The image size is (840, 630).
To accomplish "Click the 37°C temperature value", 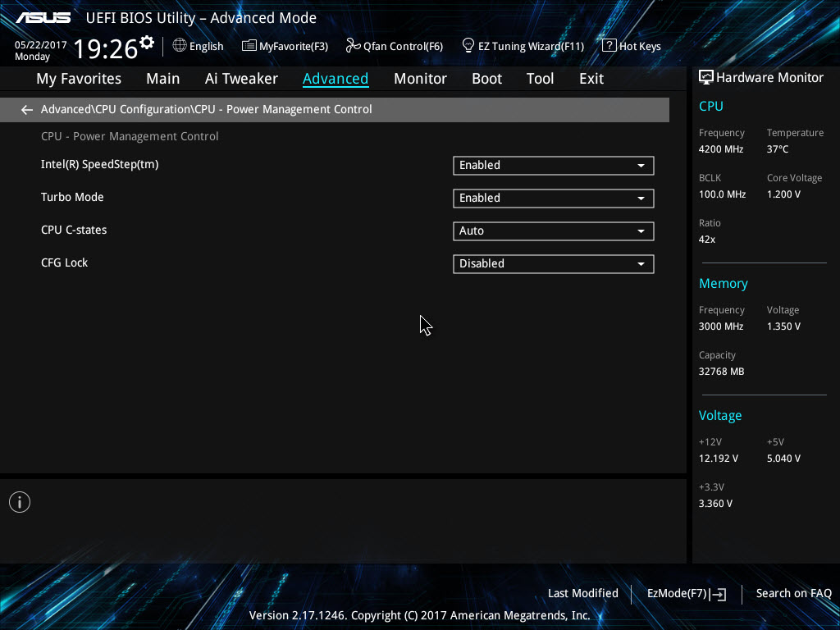I will point(778,149).
